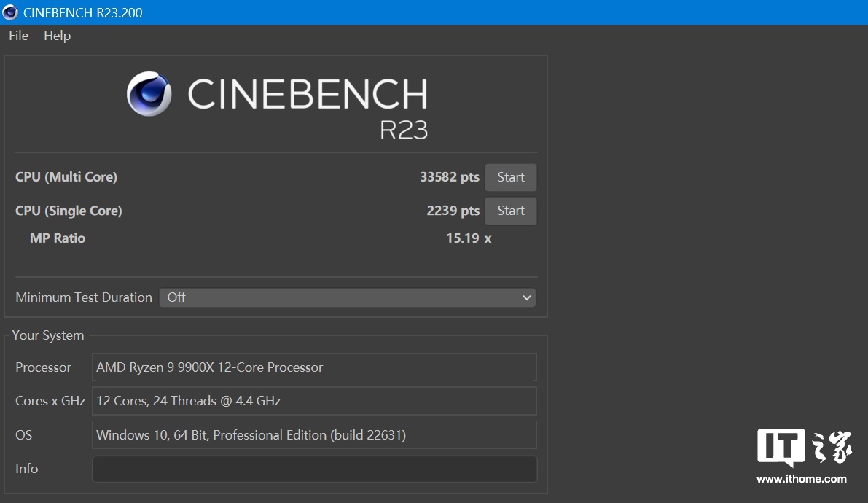This screenshot has height=503, width=868.
Task: Start the CPU Multi Core test
Action: tap(510, 177)
